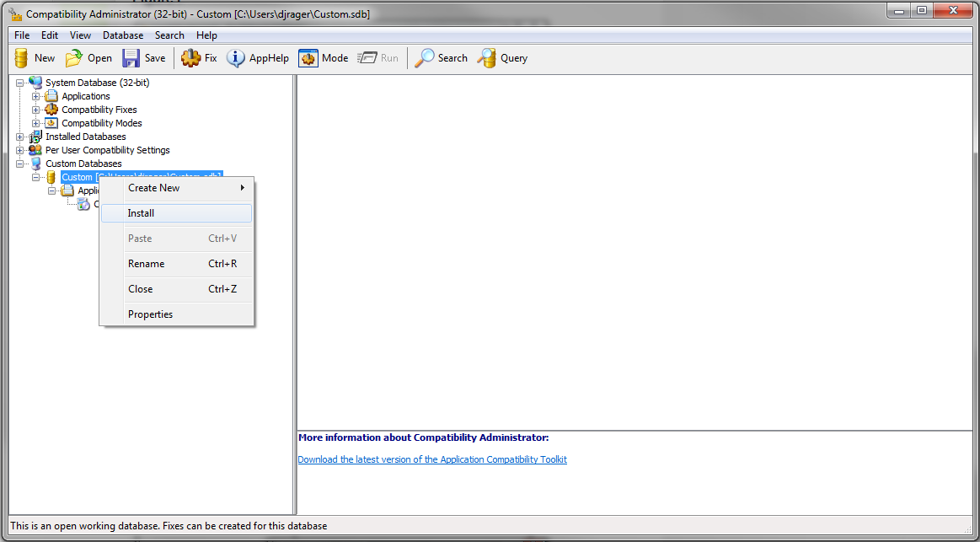The height and width of the screenshot is (542, 980).
Task: Expand the System Database Applications node
Action: [x=35, y=96]
